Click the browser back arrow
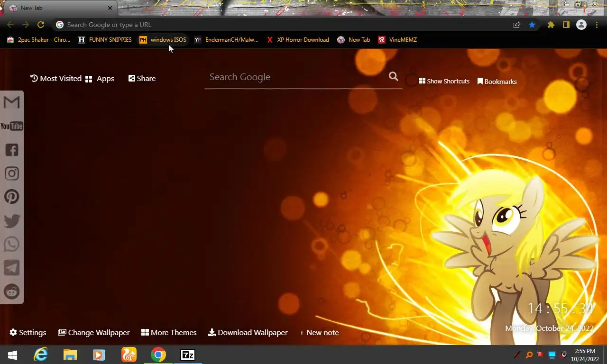Viewport: 607px width, 364px height. coord(10,25)
